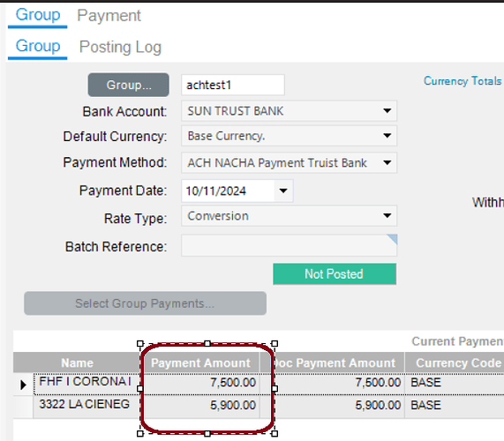Image resolution: width=504 pixels, height=441 pixels.
Task: Click the Batch Reference field
Action: (289, 246)
